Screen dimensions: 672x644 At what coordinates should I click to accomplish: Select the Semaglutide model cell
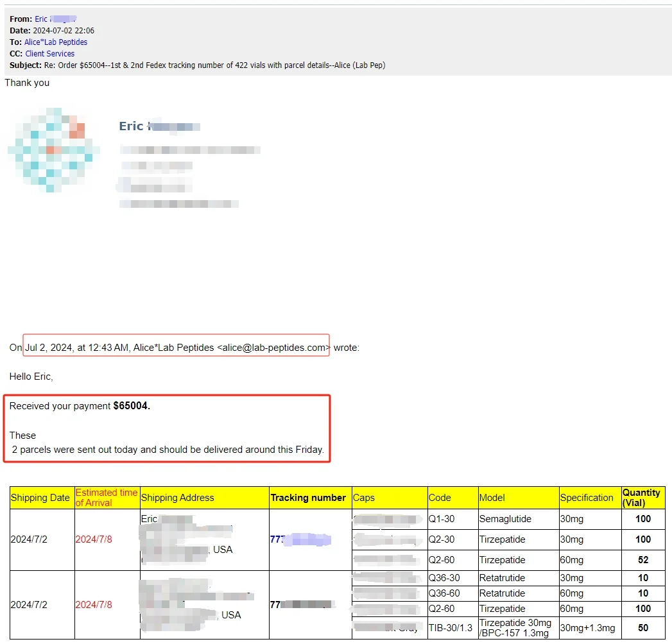pyautogui.click(x=505, y=519)
